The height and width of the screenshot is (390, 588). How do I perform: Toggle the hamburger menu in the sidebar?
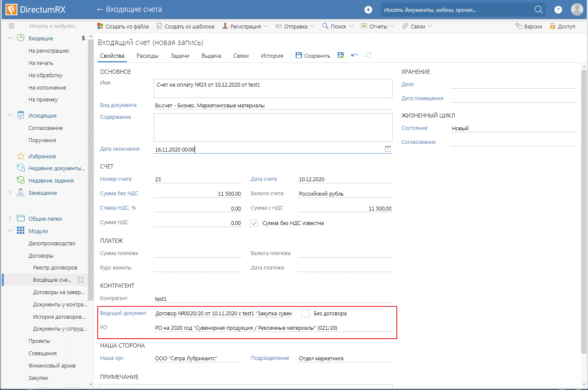[11, 26]
